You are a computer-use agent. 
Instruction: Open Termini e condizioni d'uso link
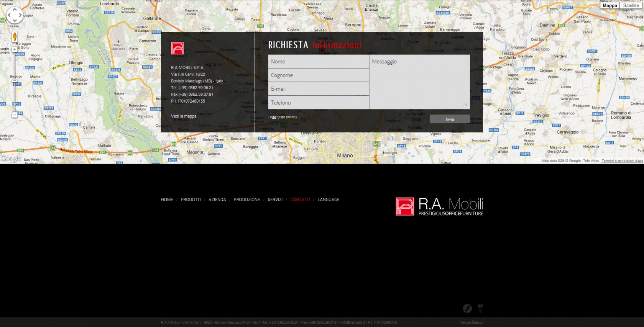[623, 161]
